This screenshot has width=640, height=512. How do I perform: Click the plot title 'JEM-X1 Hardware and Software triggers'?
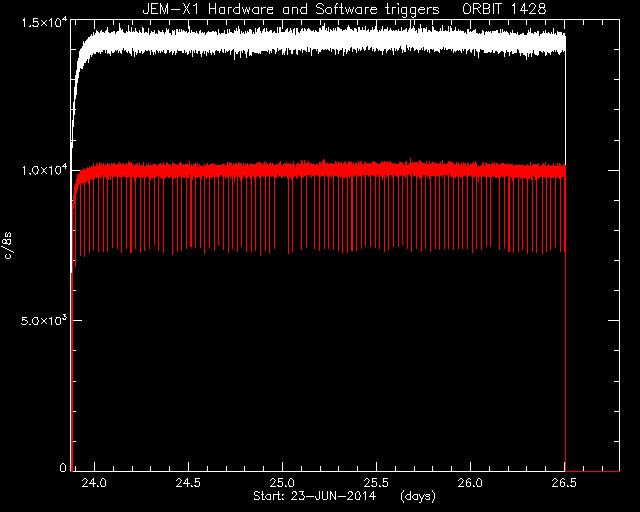click(x=291, y=9)
